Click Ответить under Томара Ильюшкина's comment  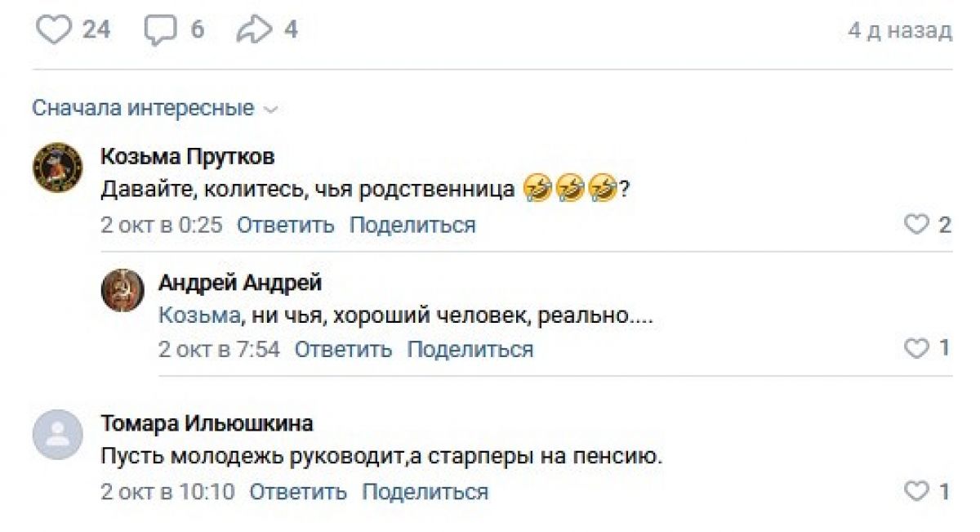(297, 492)
